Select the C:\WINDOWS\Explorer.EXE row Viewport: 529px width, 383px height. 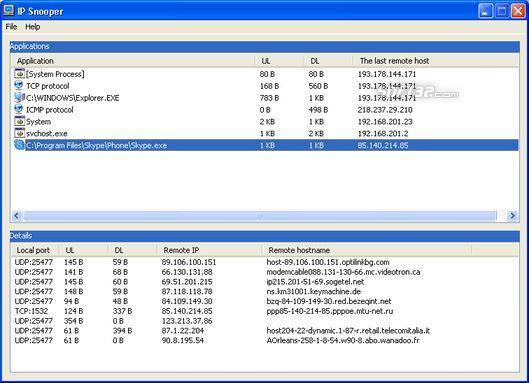click(x=265, y=98)
